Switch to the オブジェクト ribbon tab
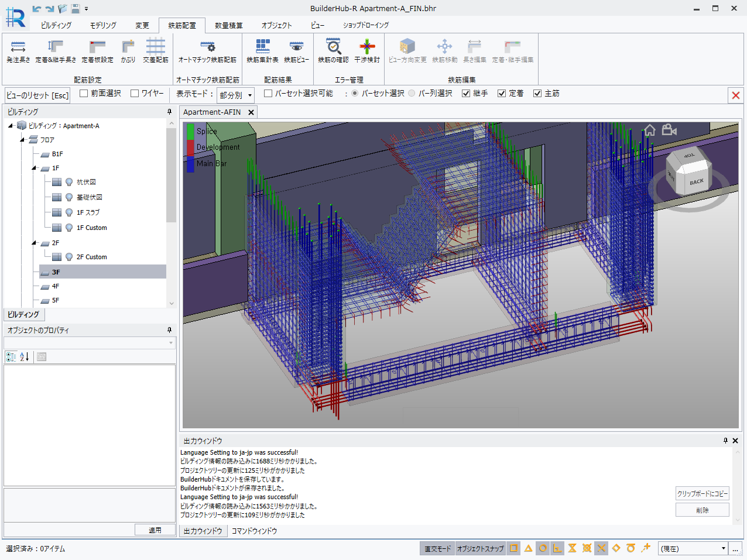Image resolution: width=747 pixels, height=560 pixels. (276, 25)
